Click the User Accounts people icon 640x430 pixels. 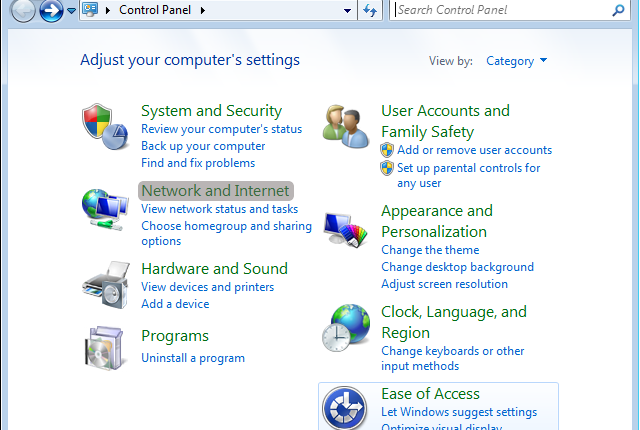pos(345,126)
